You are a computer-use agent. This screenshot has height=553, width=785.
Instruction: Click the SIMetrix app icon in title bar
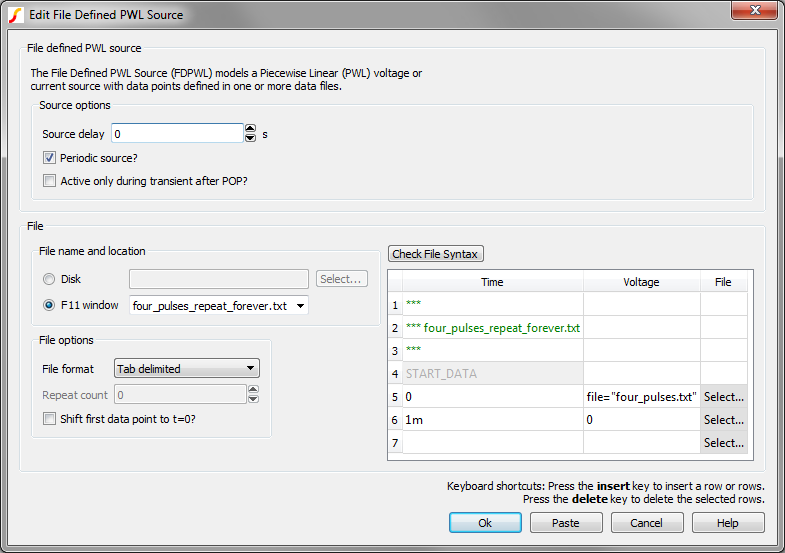pyautogui.click(x=15, y=14)
